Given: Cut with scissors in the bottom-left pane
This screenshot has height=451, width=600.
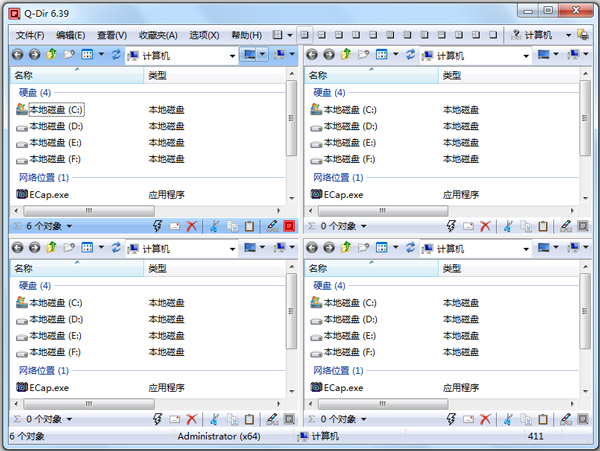Looking at the screenshot, I should [214, 419].
